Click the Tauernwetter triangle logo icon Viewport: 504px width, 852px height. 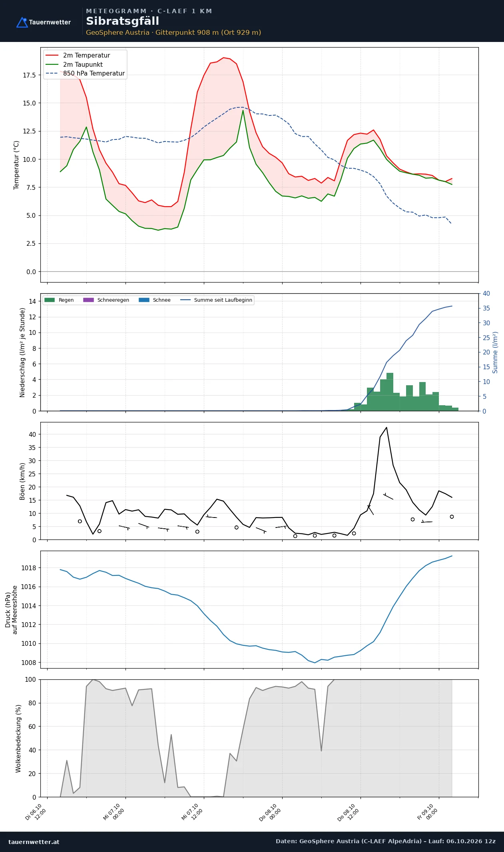pyautogui.click(x=22, y=22)
